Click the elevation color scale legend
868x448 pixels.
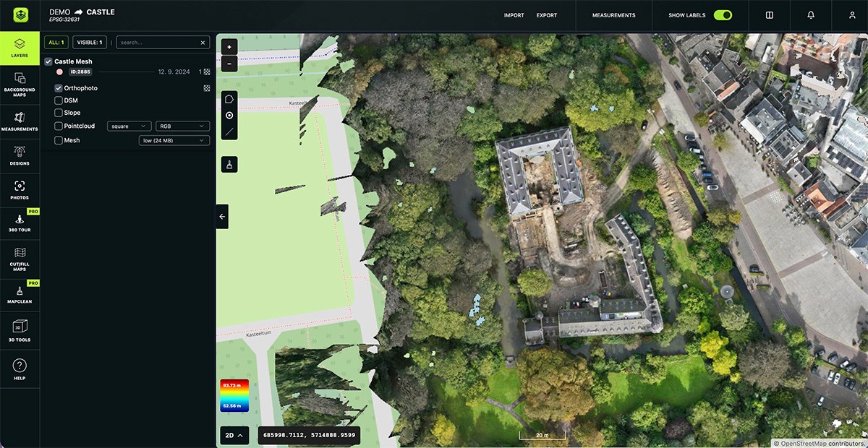coord(234,396)
